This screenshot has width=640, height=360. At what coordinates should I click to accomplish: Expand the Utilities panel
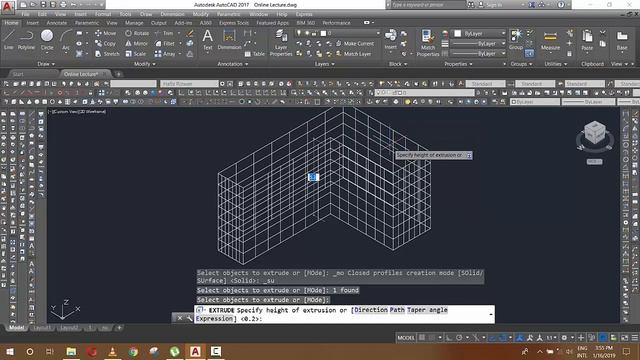556,64
